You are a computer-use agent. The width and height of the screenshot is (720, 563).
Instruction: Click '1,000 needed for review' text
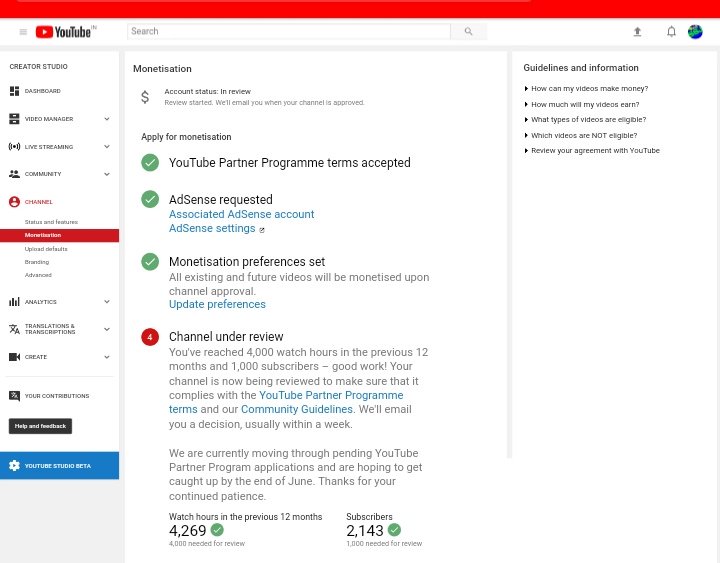point(384,544)
